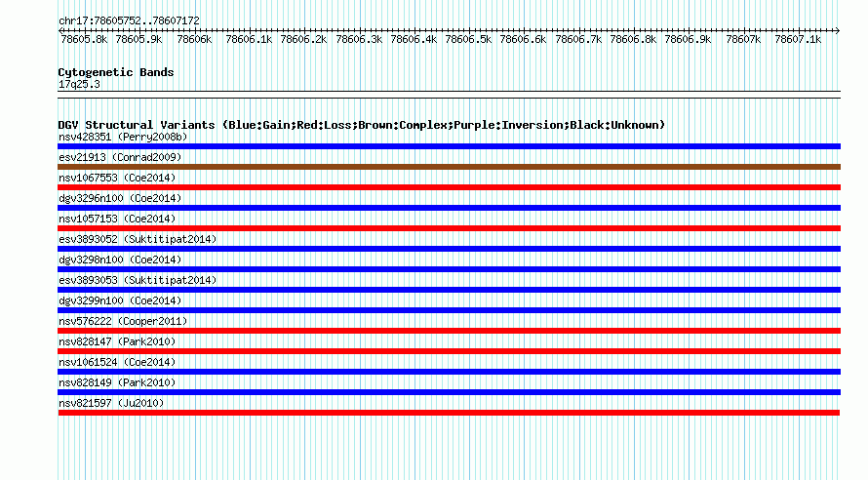
Task: Click the red bar under nsv1057153
Action: tap(449, 228)
